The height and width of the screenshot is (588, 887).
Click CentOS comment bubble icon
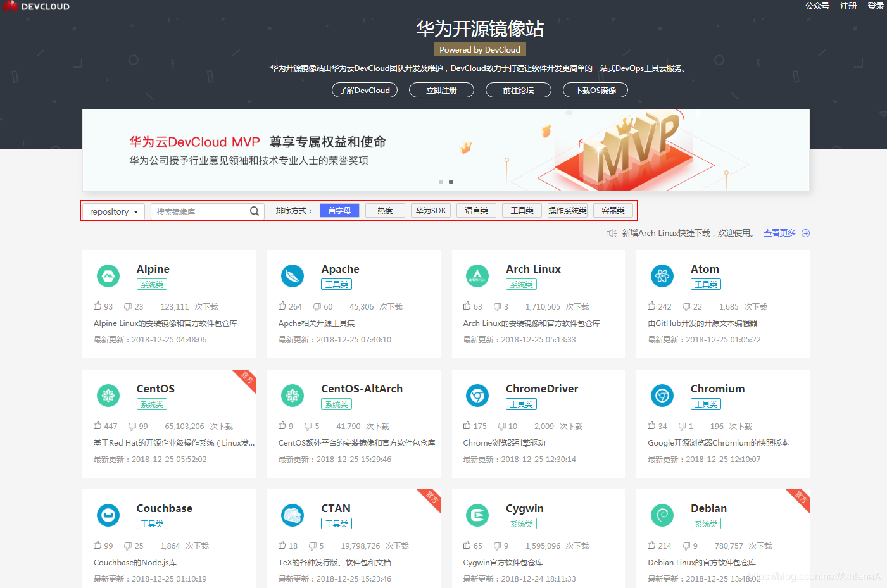(x=133, y=426)
